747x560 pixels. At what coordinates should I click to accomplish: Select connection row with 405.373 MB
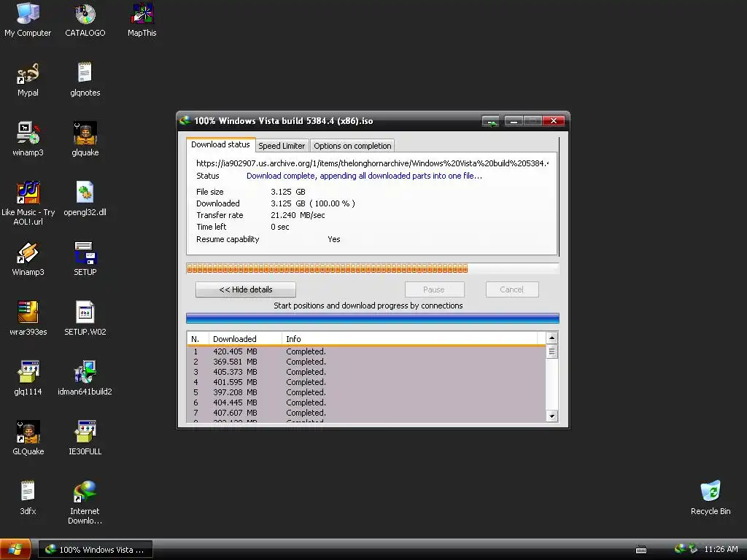[366, 372]
